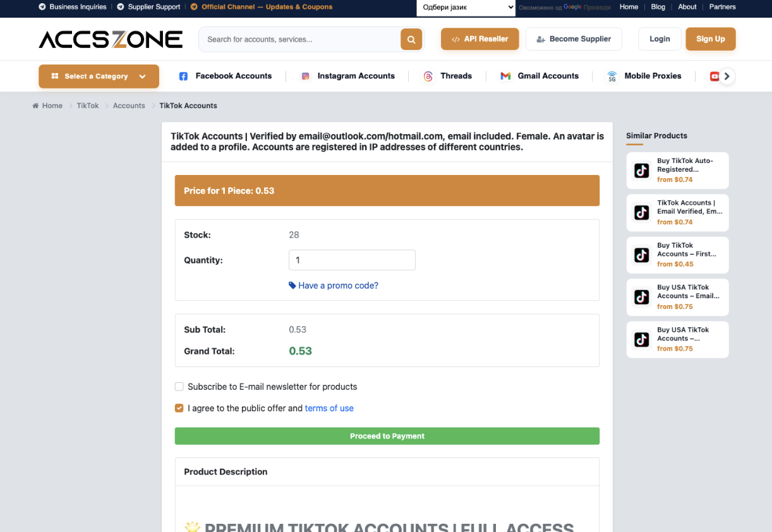The width and height of the screenshot is (772, 532).
Task: Open the terms of use link
Action: [329, 408]
